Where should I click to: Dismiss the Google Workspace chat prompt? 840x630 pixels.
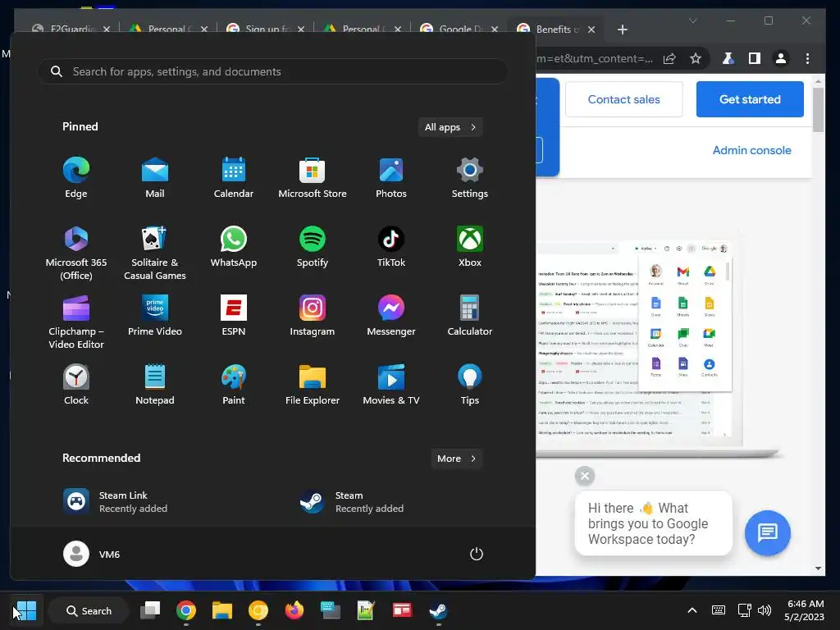584,476
